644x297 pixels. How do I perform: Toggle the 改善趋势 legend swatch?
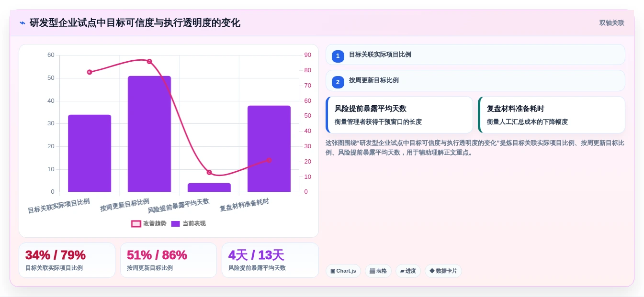136,224
